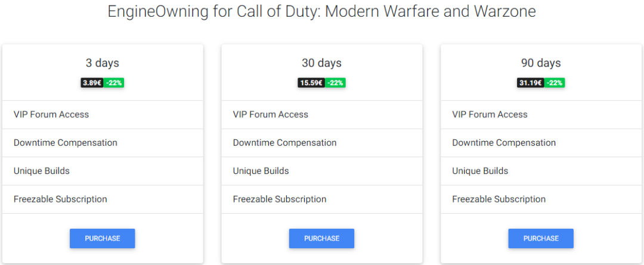Select Downtime Compensation in the 30 days card

point(284,143)
